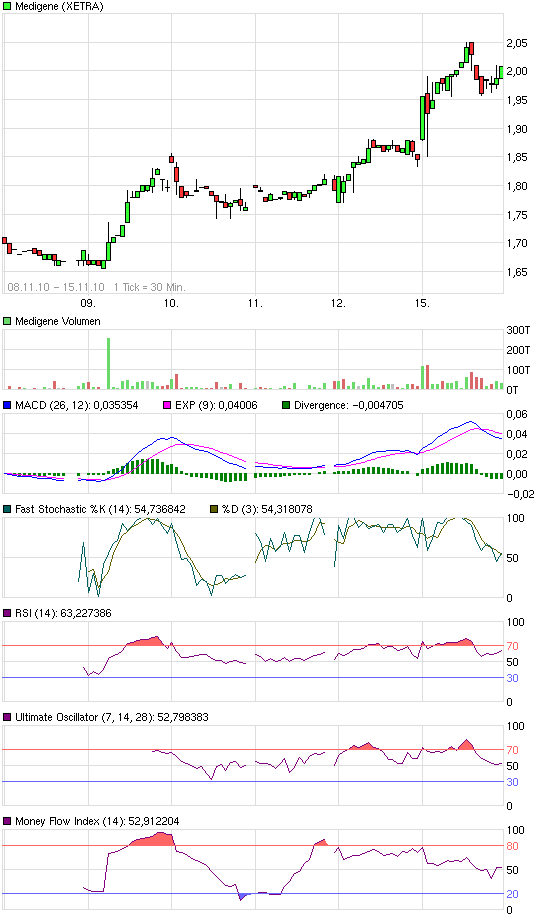Click the green Medigene Volumen legend square
This screenshot has height=918, width=545.
7,321
